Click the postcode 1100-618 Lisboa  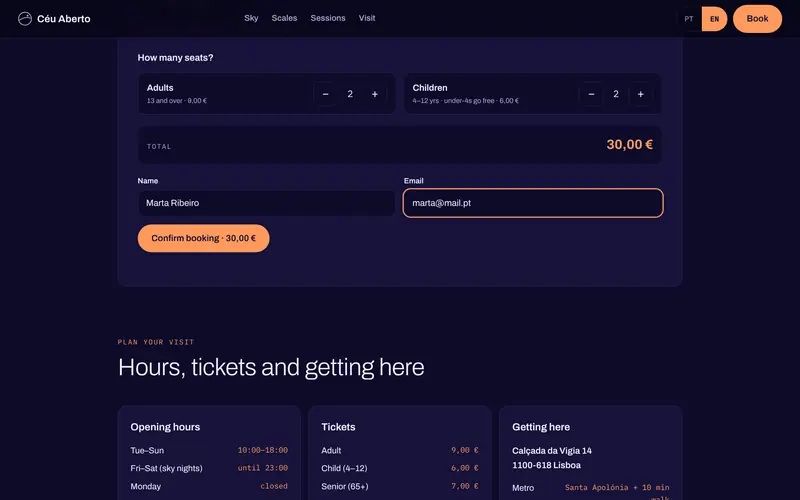546,465
